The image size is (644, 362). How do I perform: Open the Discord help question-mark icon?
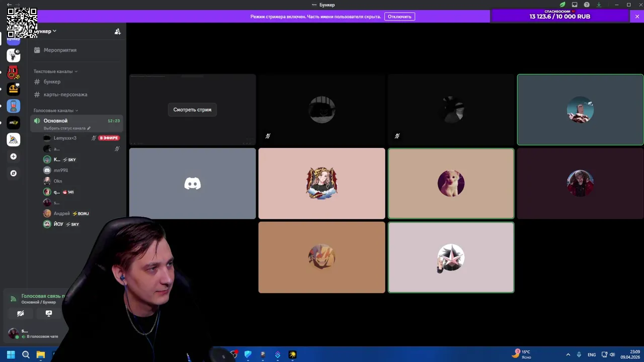pos(587,5)
